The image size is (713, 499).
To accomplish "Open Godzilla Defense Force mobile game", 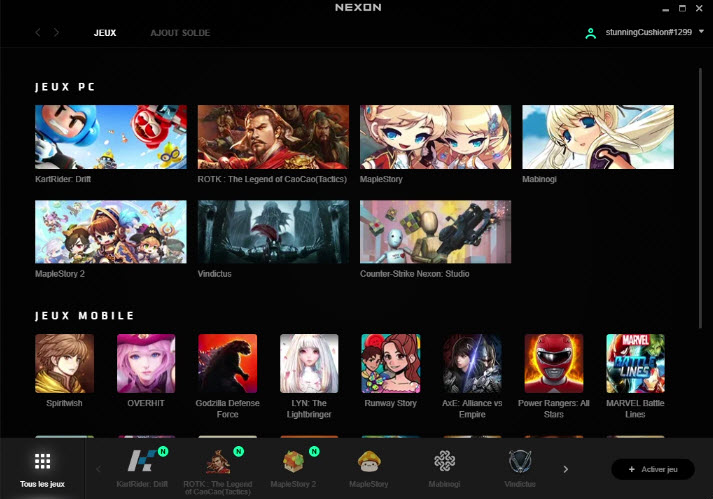I will [227, 363].
